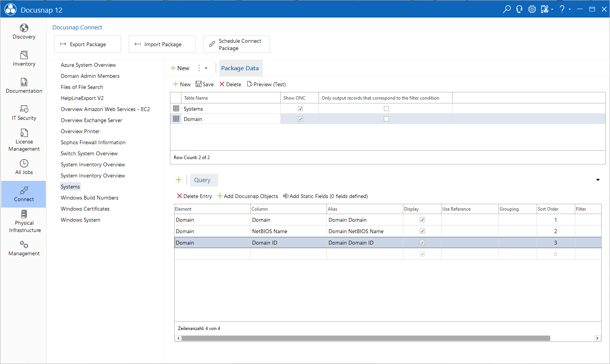The image size is (610, 364).
Task: Toggle Show ONC for Systems table
Action: click(x=300, y=109)
